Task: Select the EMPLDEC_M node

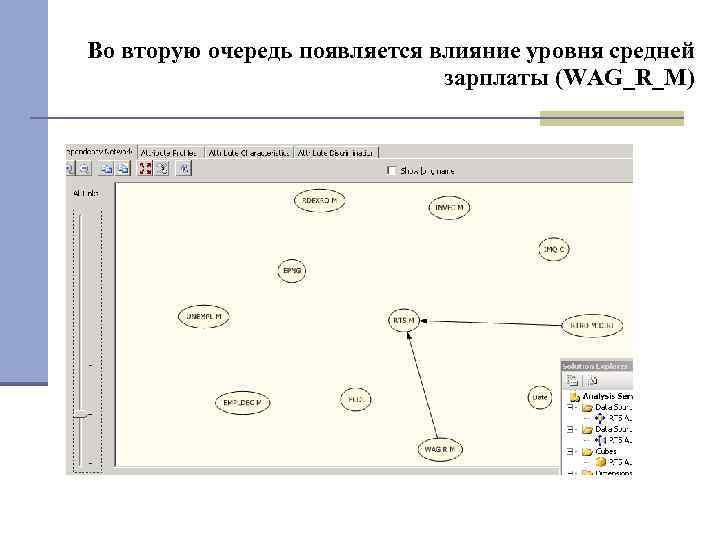Action: [242, 403]
